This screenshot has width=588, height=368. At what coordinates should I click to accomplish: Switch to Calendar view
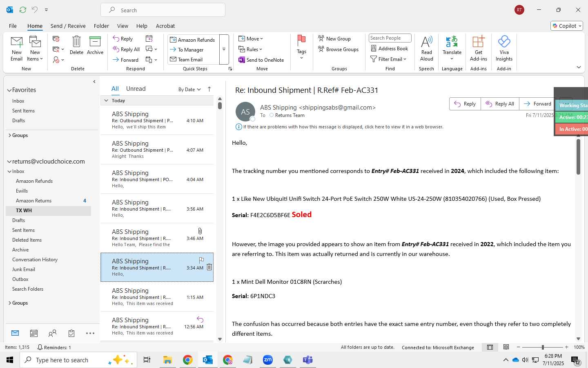tap(34, 333)
